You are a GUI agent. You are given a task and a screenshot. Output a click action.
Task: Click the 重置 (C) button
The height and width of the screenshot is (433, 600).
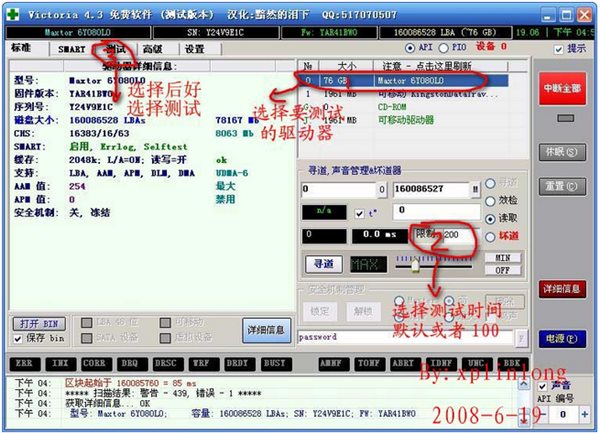pos(562,186)
